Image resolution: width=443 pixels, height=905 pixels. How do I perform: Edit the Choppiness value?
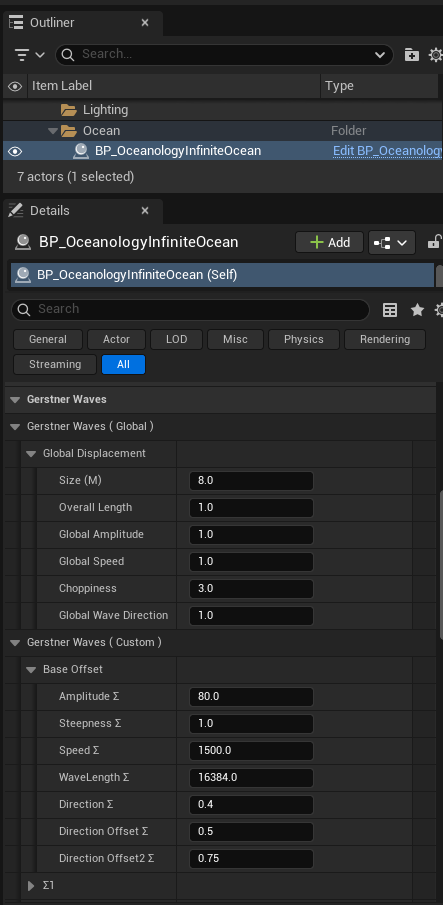pyautogui.click(x=251, y=589)
